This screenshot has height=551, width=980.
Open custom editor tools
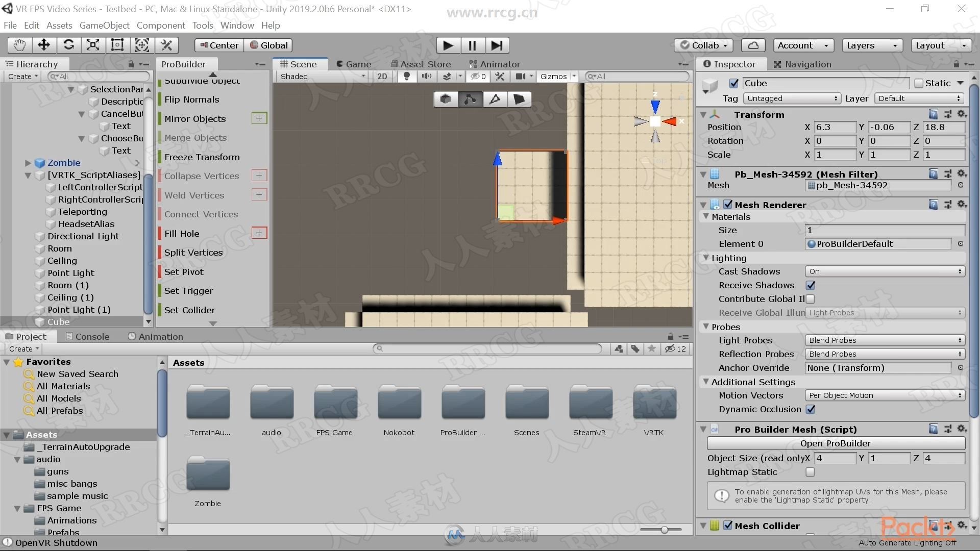click(x=166, y=45)
